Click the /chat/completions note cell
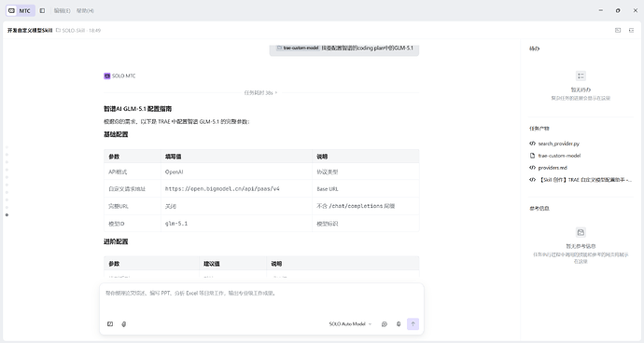The height and width of the screenshot is (343, 644). point(366,206)
